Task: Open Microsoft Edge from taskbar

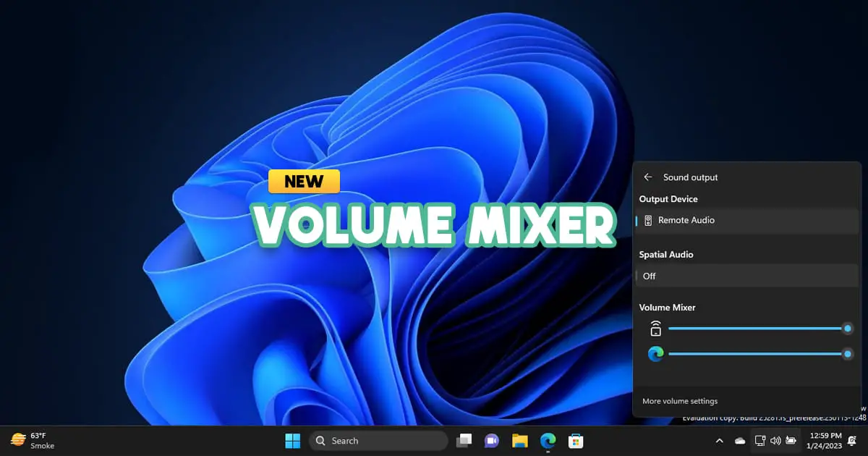Action: [x=548, y=441]
